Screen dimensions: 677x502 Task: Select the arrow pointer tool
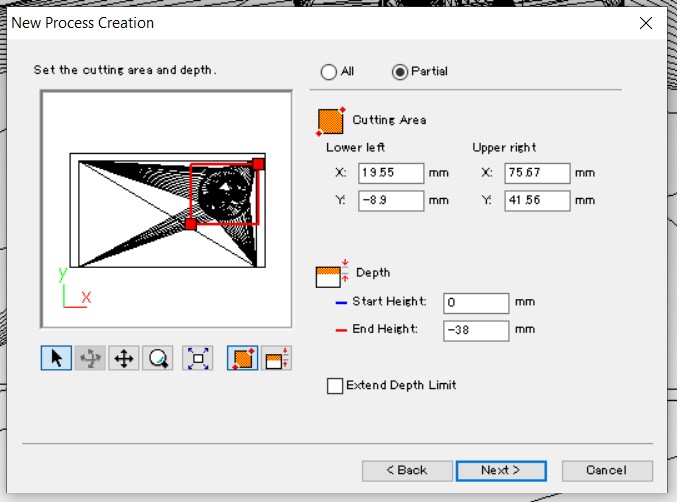point(56,358)
